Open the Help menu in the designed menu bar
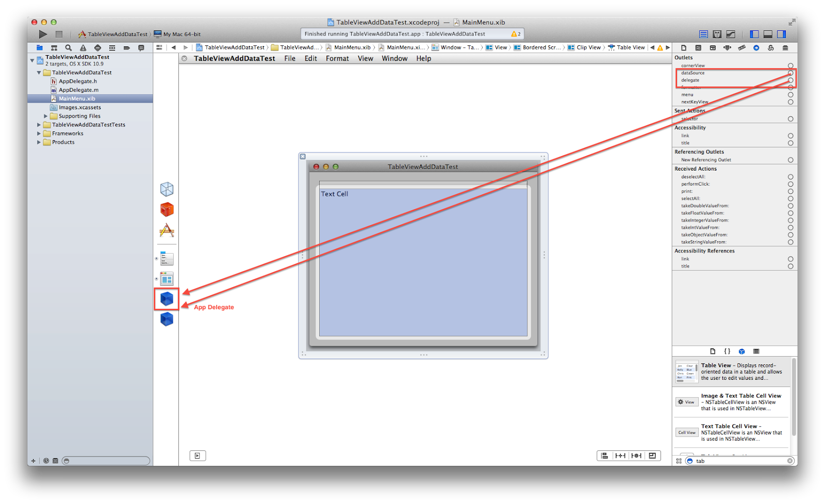Viewport: 825px width, 504px height. 423,59
